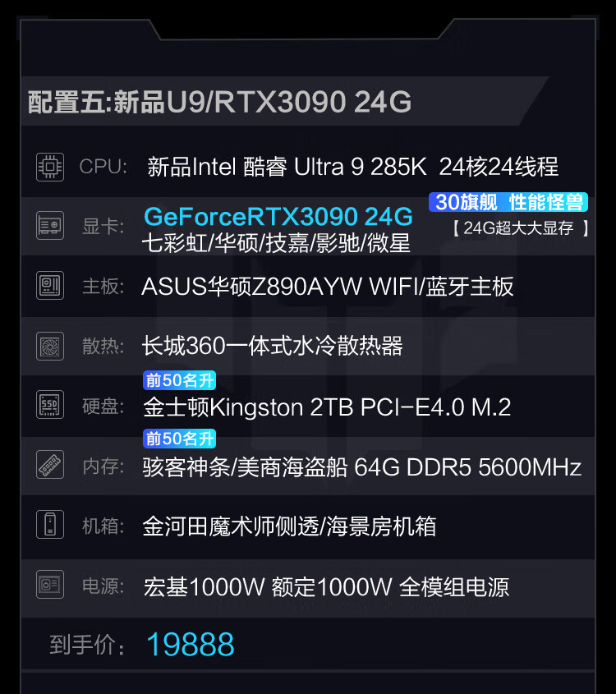
Task: Click the 前50名升 badge above 金士顿 SSD
Action: click(x=179, y=381)
